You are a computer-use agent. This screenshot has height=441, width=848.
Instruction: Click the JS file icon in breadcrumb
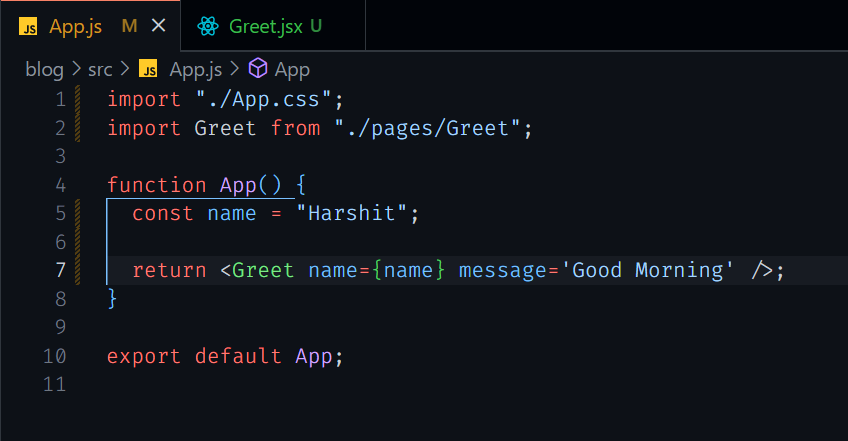tap(148, 69)
